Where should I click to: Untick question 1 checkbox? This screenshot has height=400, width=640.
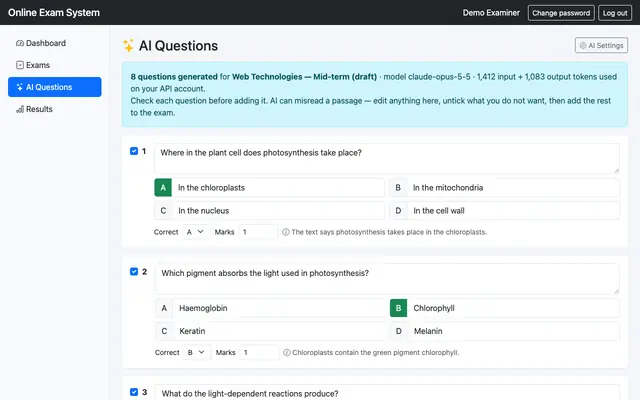134,151
